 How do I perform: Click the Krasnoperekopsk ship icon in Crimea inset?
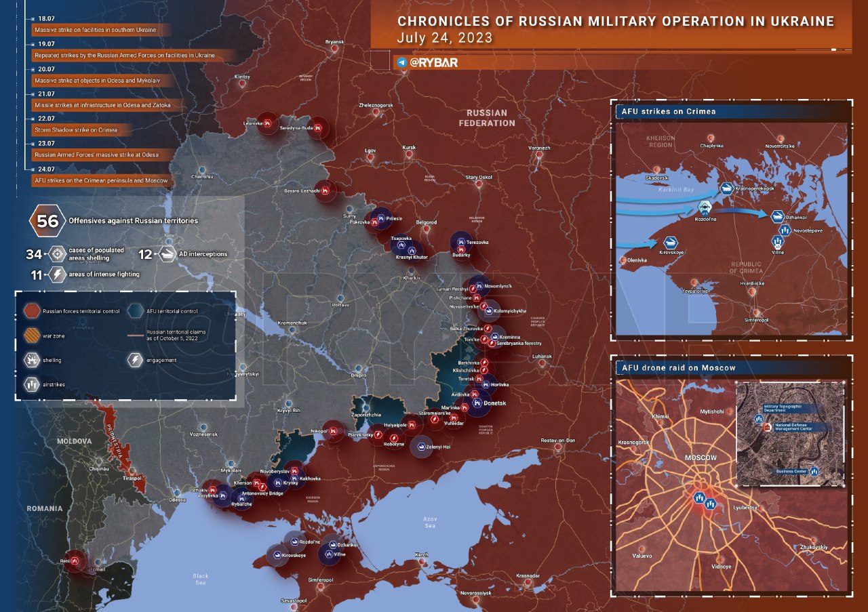(727, 189)
